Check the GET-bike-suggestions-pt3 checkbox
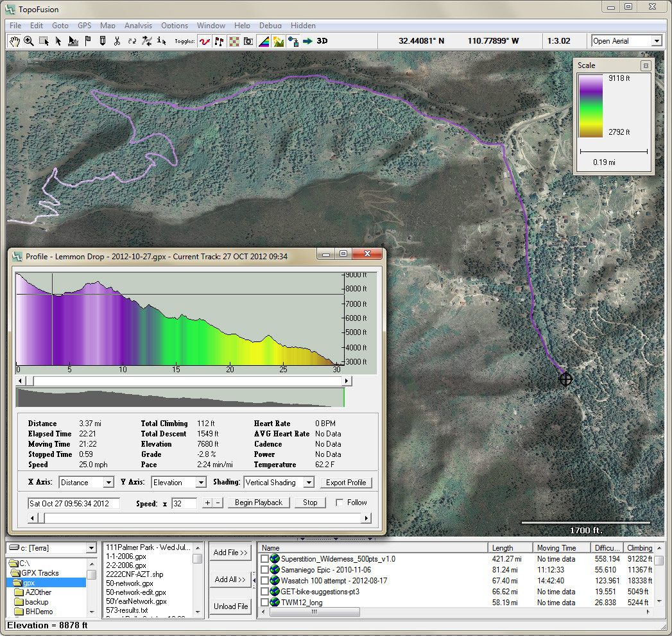 click(x=264, y=592)
